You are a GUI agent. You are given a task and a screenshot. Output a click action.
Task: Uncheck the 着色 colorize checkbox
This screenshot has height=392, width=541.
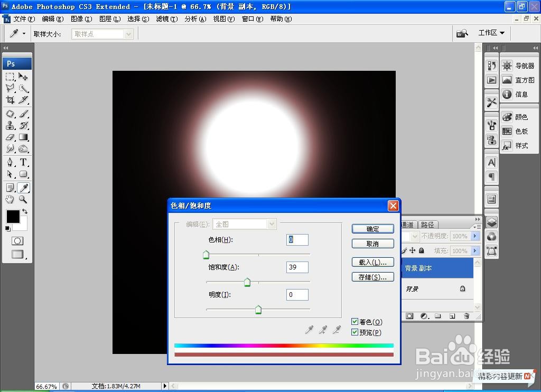point(354,321)
